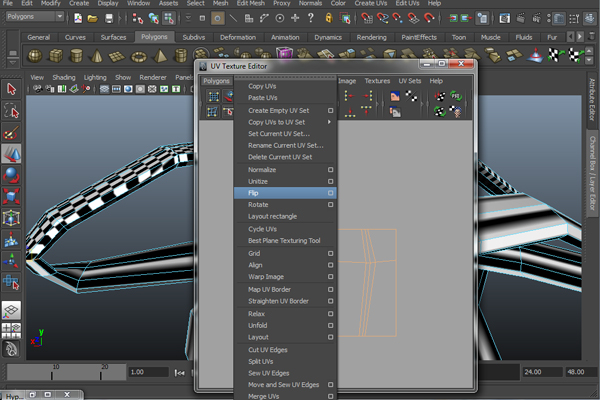Screen dimensions: 600x400
Task: Click the question mark help icon
Action: pos(311,18)
